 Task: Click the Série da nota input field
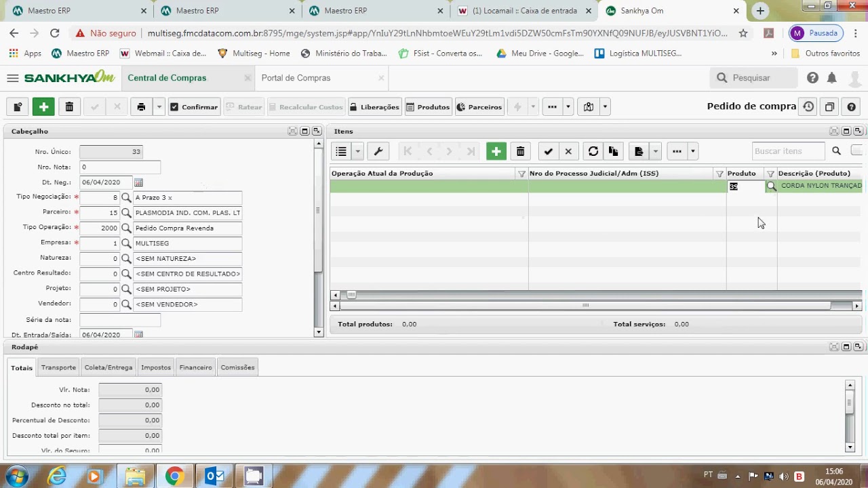click(120, 320)
